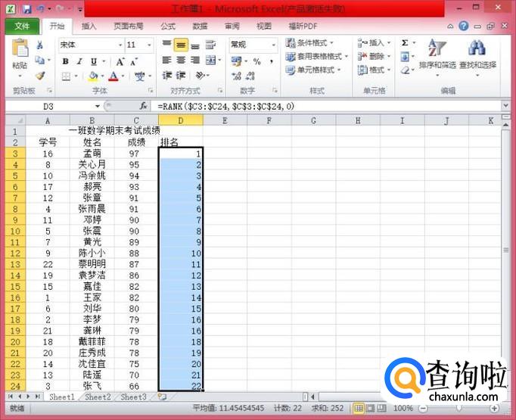The height and width of the screenshot is (420, 516).
Task: Switch to the Review tab
Action: point(232,26)
